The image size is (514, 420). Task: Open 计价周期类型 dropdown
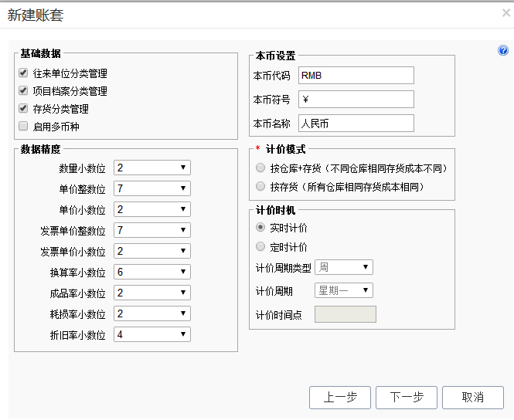344,267
